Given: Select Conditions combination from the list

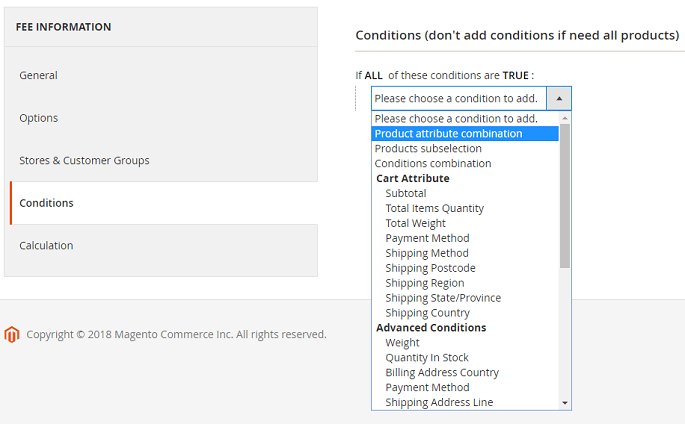Looking at the screenshot, I should 433,163.
